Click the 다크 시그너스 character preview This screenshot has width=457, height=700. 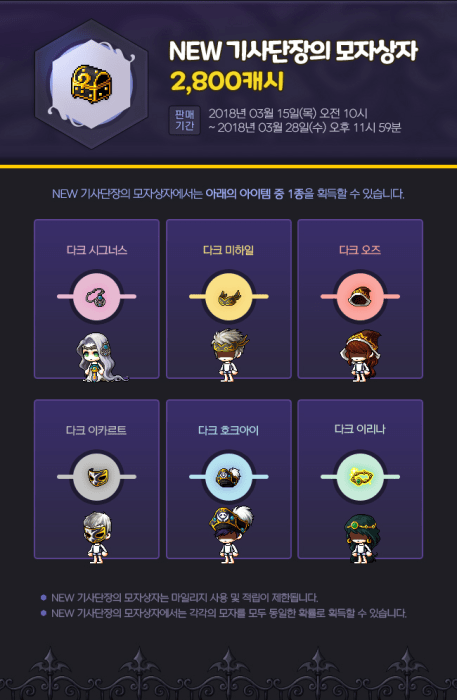click(101, 357)
